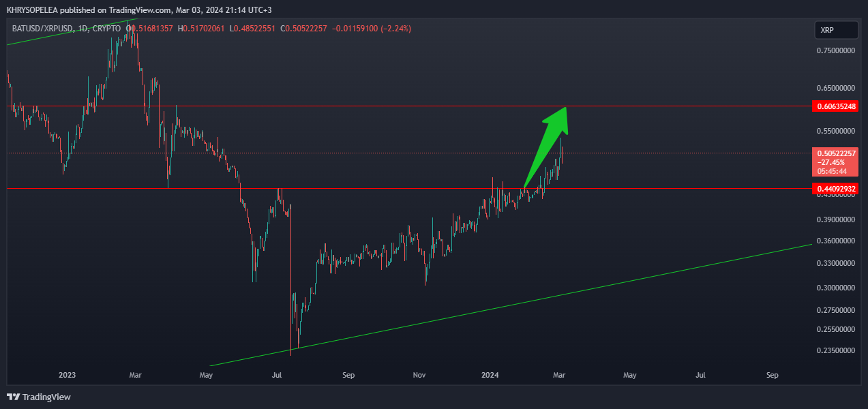The image size is (868, 409).
Task: Click the low value L0.48522551
Action: [x=253, y=29]
